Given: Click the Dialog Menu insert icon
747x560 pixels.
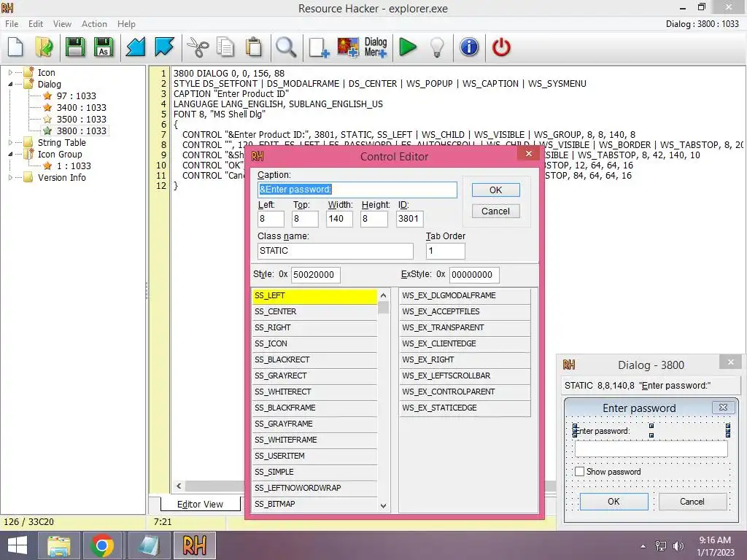Looking at the screenshot, I should [x=376, y=47].
